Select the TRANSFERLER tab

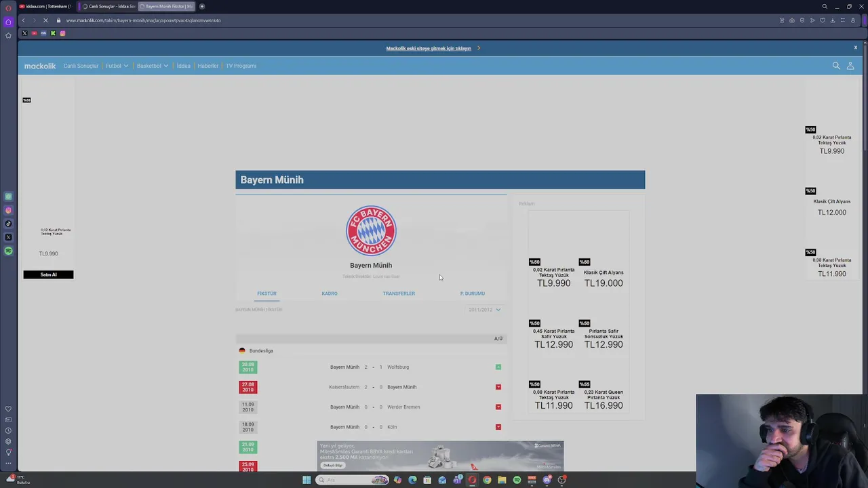pyautogui.click(x=399, y=293)
